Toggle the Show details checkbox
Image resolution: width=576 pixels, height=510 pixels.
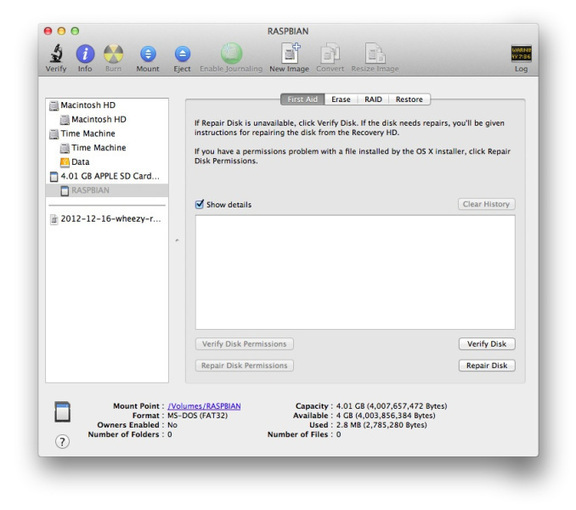point(199,204)
